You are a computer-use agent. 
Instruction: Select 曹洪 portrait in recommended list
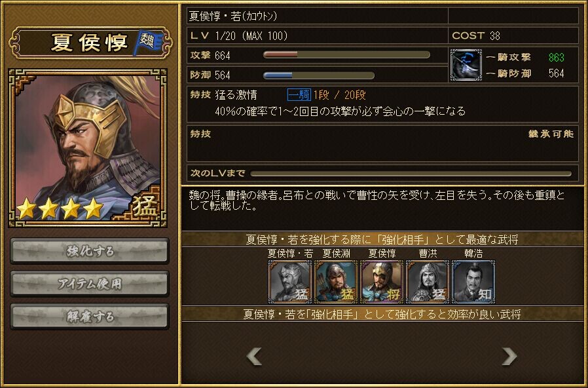428,281
